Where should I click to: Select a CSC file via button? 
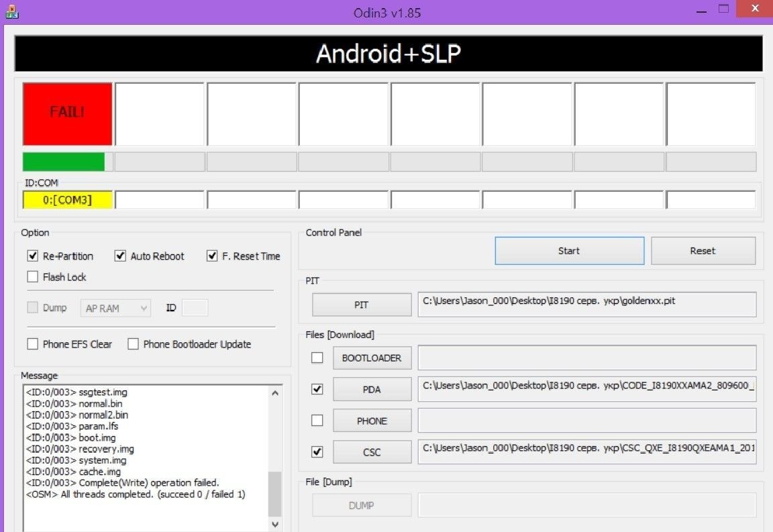pos(372,452)
